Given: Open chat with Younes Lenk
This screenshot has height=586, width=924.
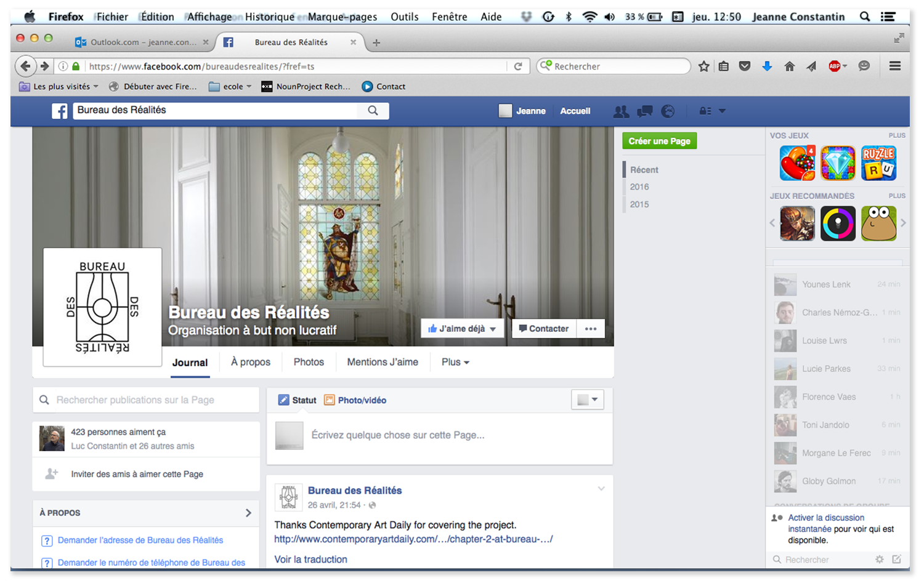Looking at the screenshot, I should [x=838, y=284].
